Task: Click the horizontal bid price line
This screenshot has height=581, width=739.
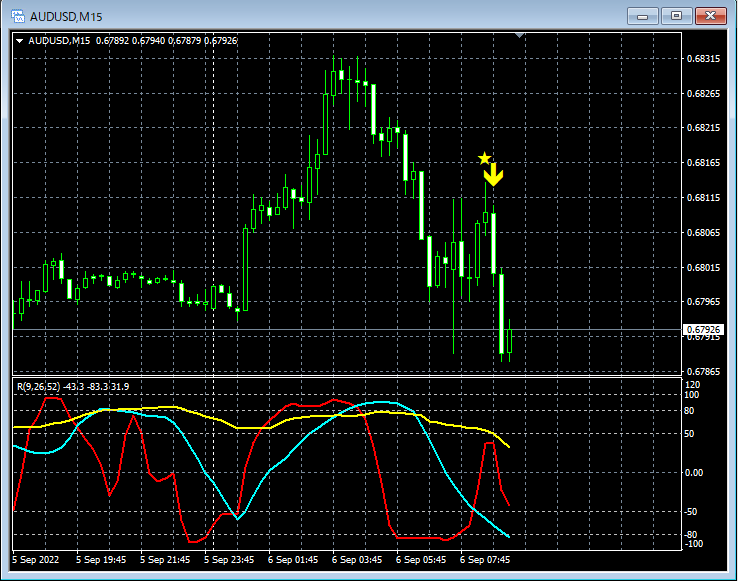Action: click(347, 329)
